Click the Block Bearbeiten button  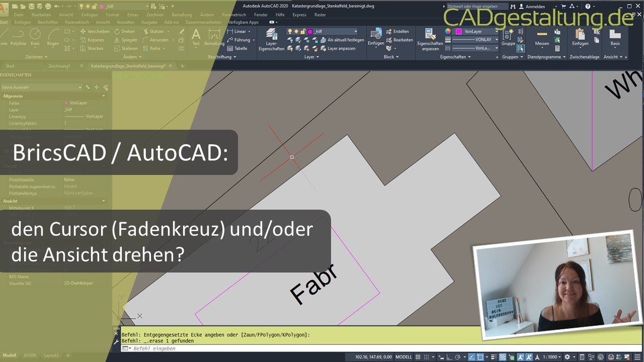coord(399,40)
